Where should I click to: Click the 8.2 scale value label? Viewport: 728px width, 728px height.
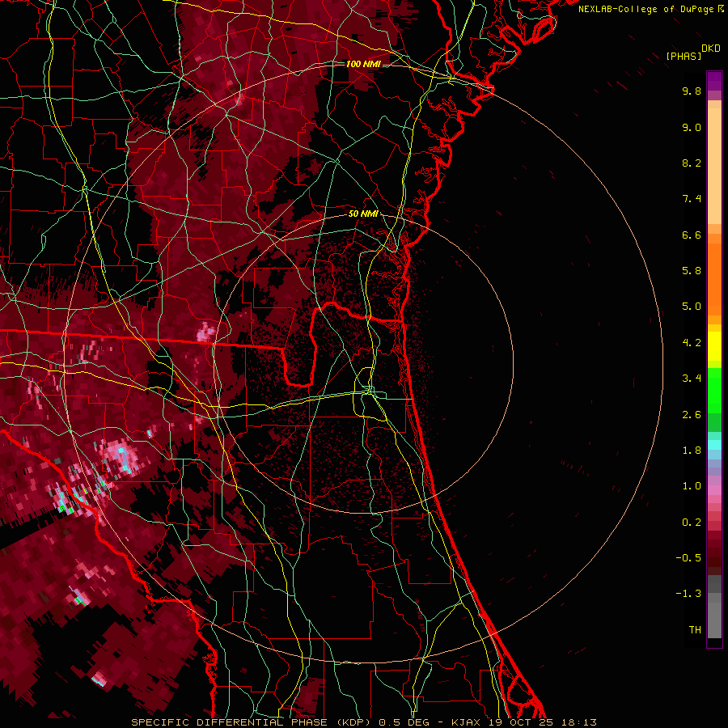pyautogui.click(x=692, y=163)
